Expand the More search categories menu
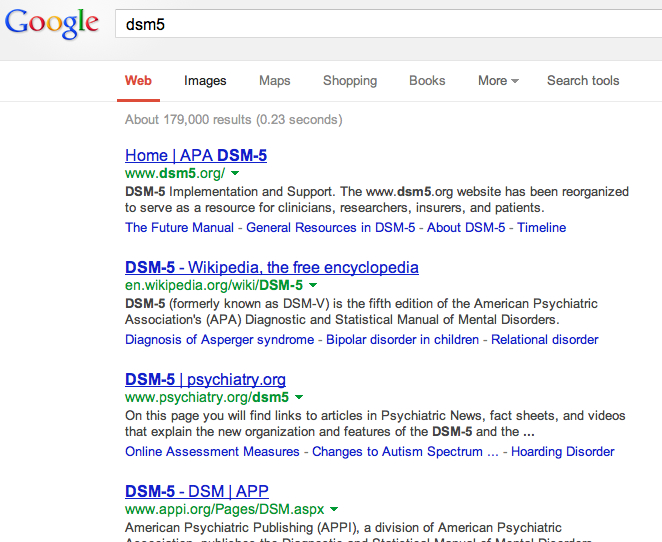The height and width of the screenshot is (542, 662). point(498,80)
